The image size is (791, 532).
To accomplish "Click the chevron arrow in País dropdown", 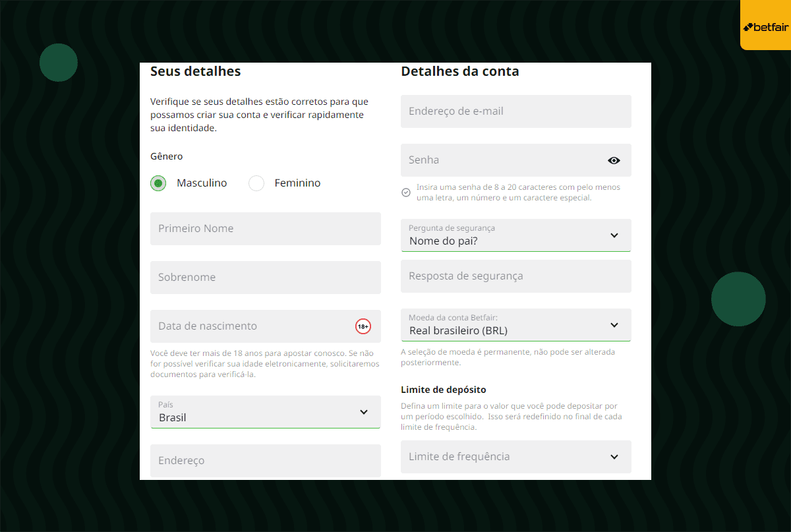I will 364,412.
